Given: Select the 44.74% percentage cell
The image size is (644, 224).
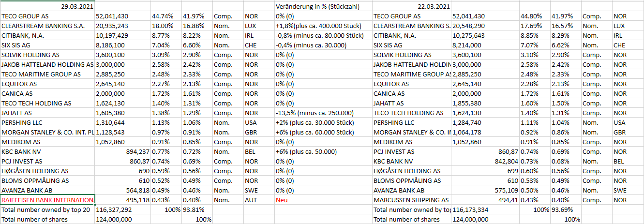Looking at the screenshot, I should pos(163,16).
